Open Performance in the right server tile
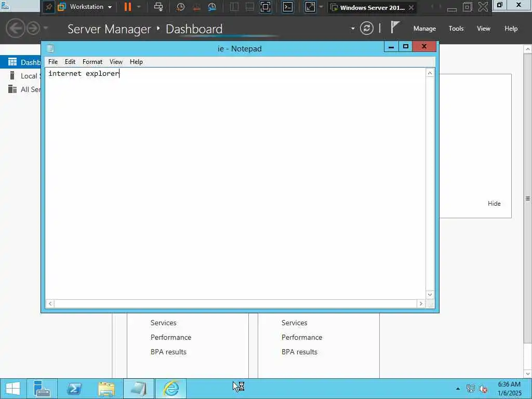This screenshot has width=532, height=399. point(302,337)
